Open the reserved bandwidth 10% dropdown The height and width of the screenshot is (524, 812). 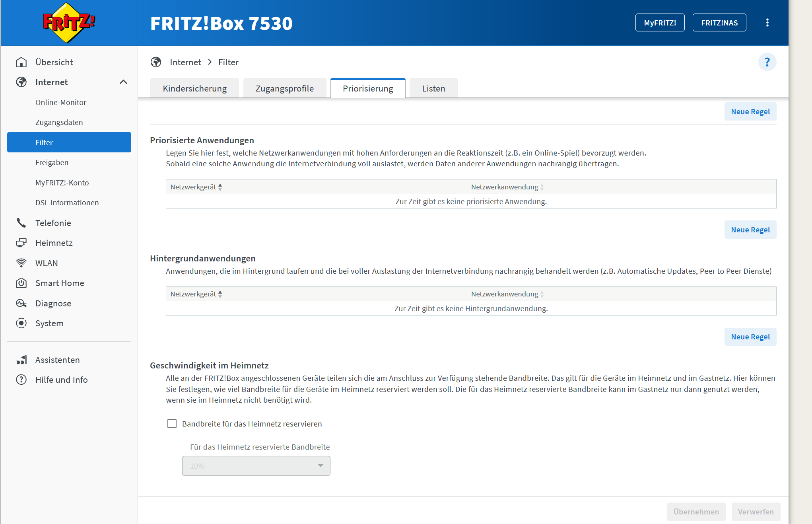coord(256,466)
